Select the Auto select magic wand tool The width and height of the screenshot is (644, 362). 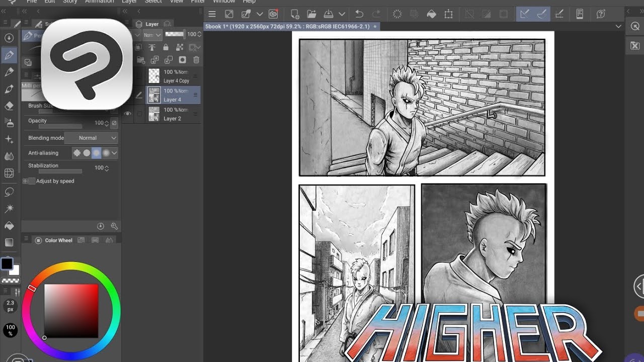coord(9,209)
